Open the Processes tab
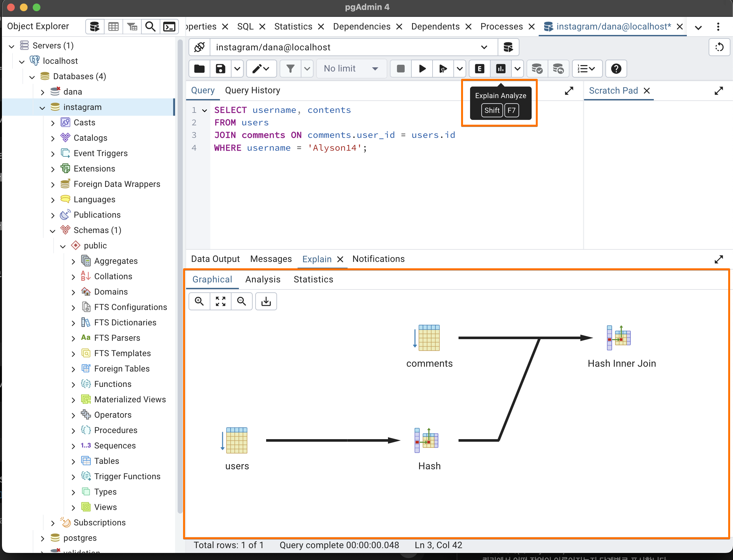This screenshot has height=560, width=733. 501,27
